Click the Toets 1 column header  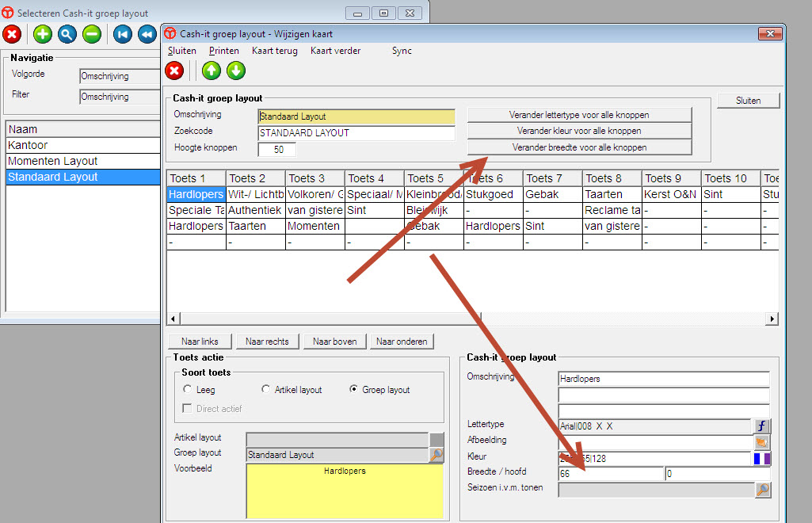click(x=196, y=178)
